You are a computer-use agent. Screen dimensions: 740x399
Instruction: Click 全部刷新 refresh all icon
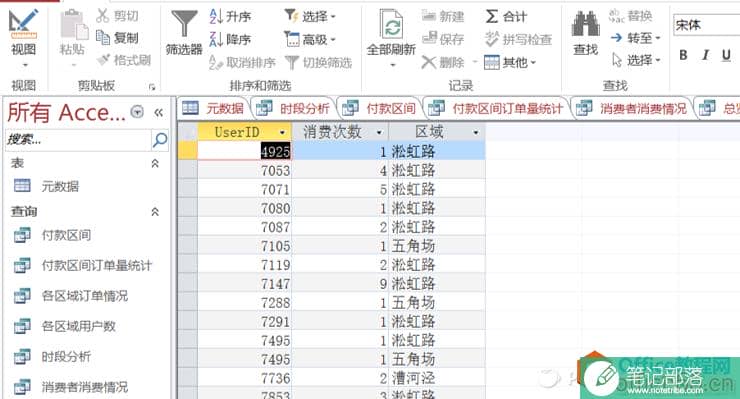click(x=392, y=25)
